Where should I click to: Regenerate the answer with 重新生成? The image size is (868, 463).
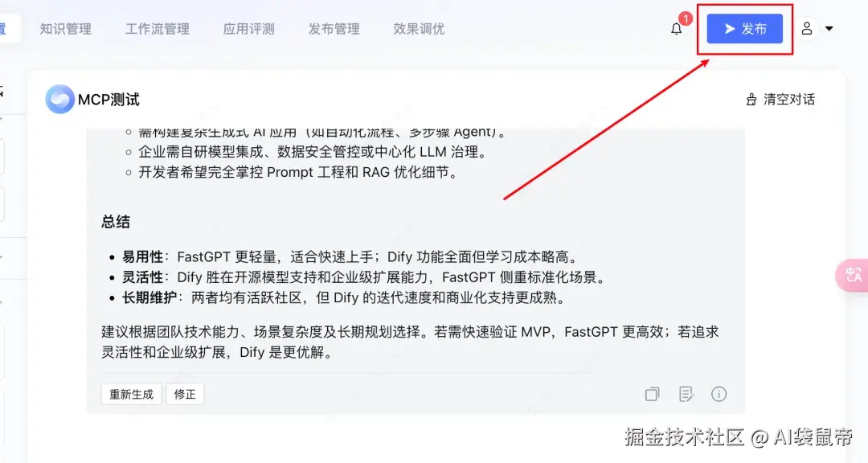pos(131,395)
